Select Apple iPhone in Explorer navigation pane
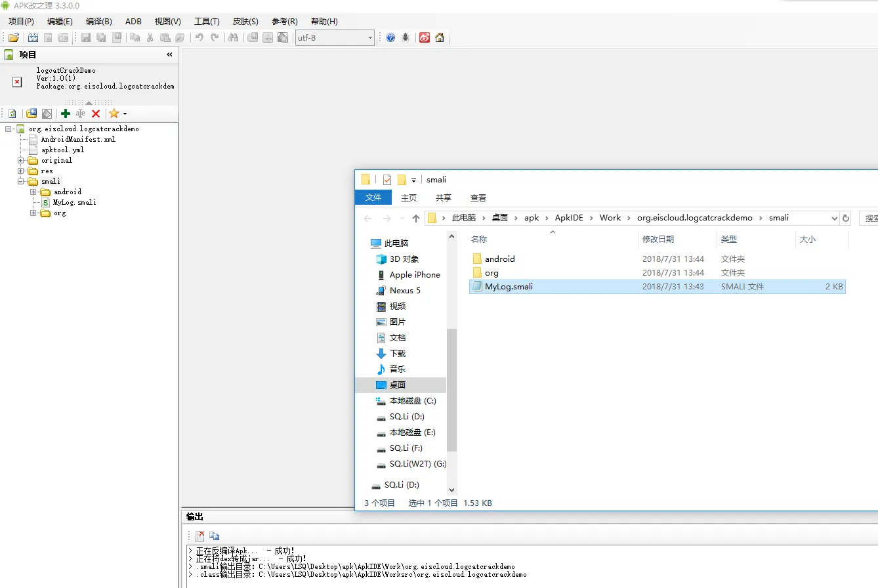Viewport: 878px width, 588px height. click(x=415, y=274)
